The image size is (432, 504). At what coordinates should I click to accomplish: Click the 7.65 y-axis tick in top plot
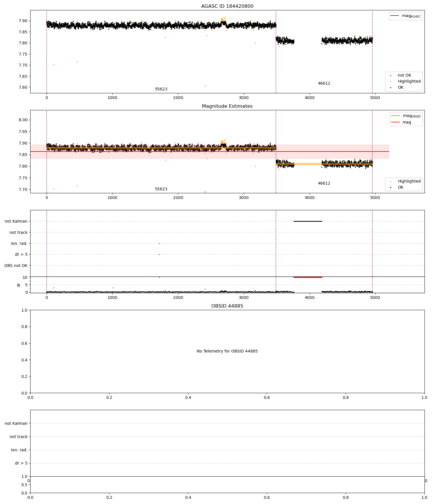point(23,76)
